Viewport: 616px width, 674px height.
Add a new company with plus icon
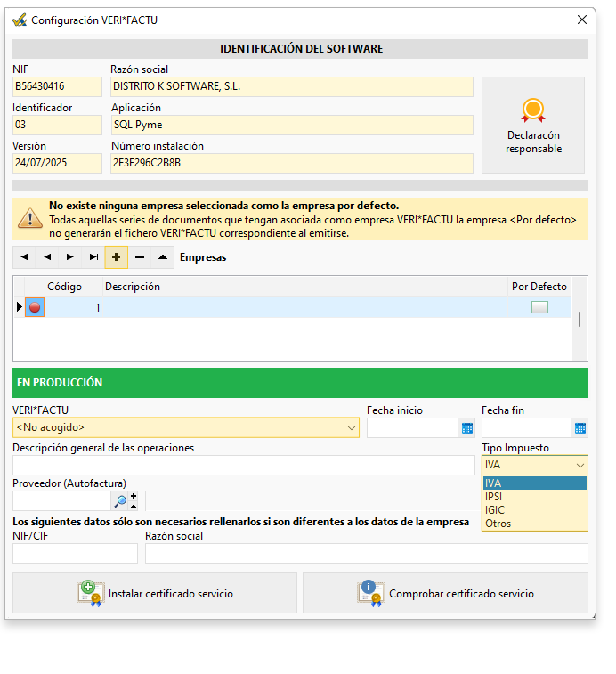click(x=116, y=257)
